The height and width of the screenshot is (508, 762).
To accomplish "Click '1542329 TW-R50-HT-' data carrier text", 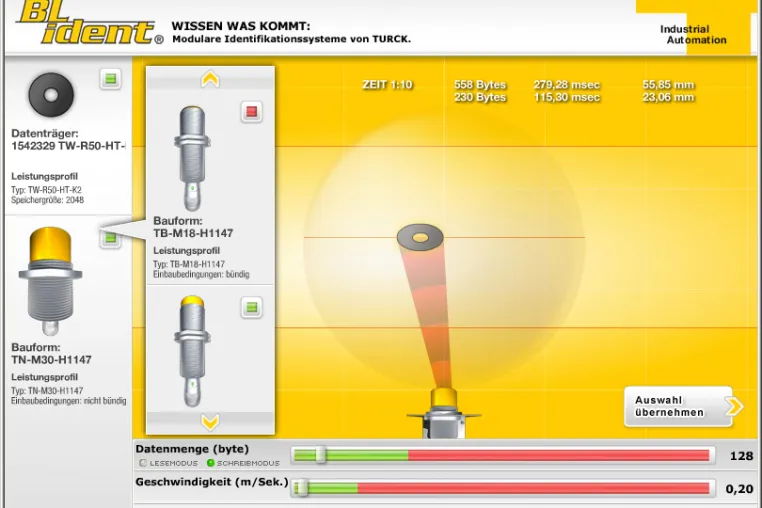I will coord(68,146).
